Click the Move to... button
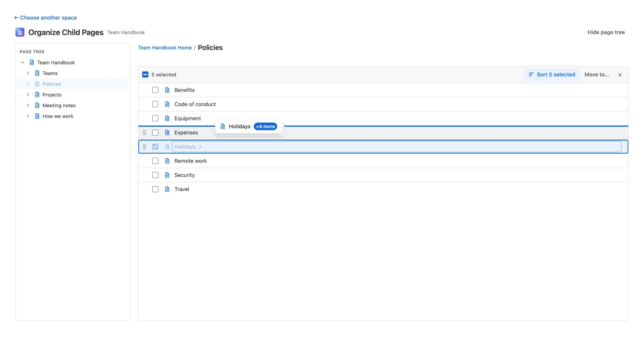Image resolution: width=644 pixels, height=350 pixels. [597, 75]
